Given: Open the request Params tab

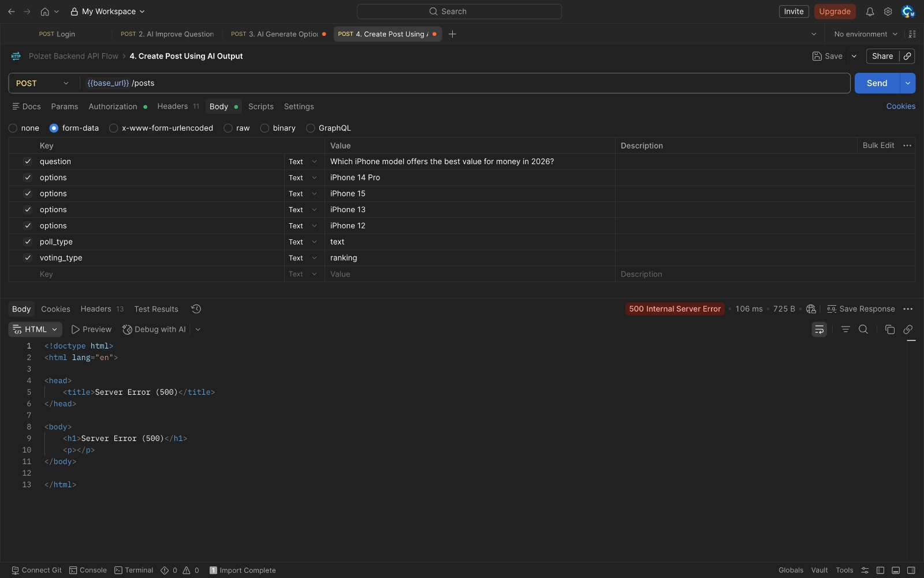Looking at the screenshot, I should click(65, 107).
